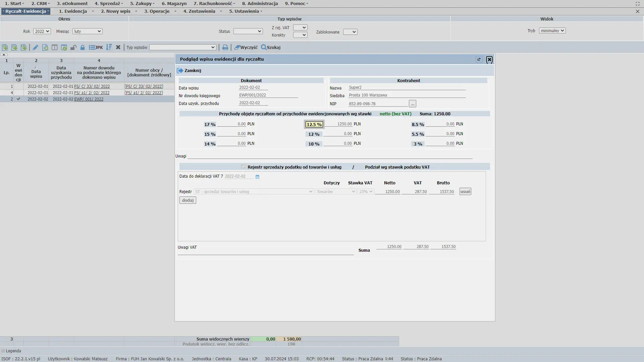Open the Miesiąc dropdown showing luty
Viewport: 644px width, 362px height.
pyautogui.click(x=87, y=31)
